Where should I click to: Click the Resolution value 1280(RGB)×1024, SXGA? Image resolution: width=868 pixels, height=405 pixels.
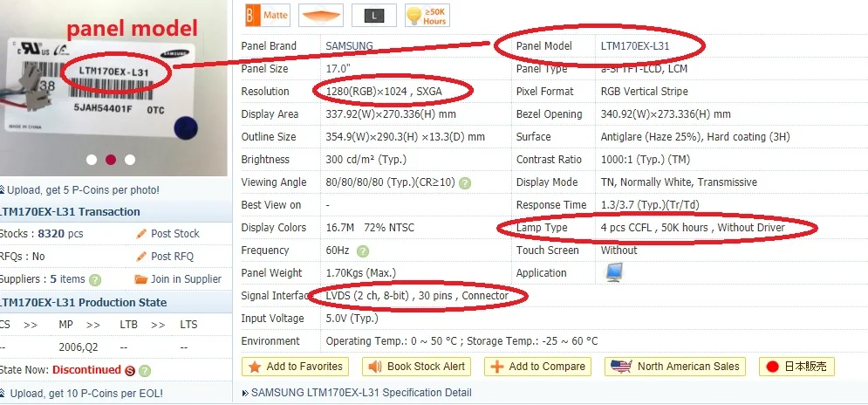point(384,92)
